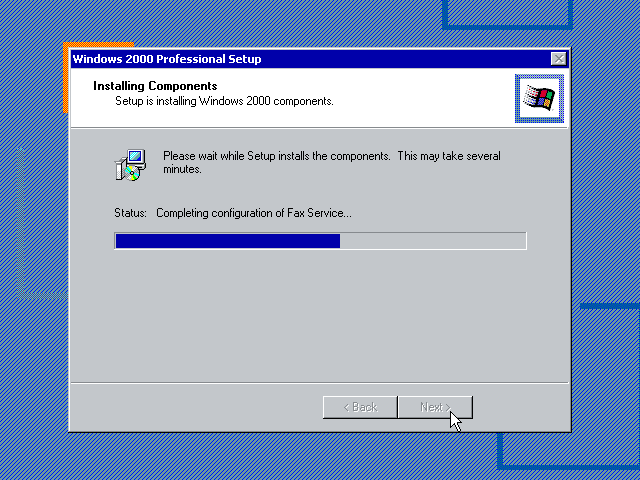Viewport: 640px width, 480px height.
Task: Click the Status label
Action: point(130,213)
